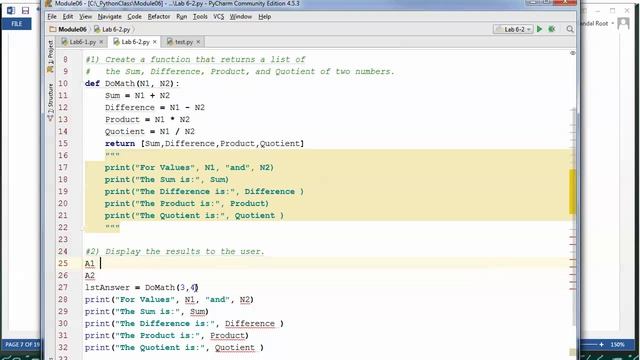Run the Lab 6-2 configuration
Image resolution: width=640 pixels, height=360 pixels.
540,29
